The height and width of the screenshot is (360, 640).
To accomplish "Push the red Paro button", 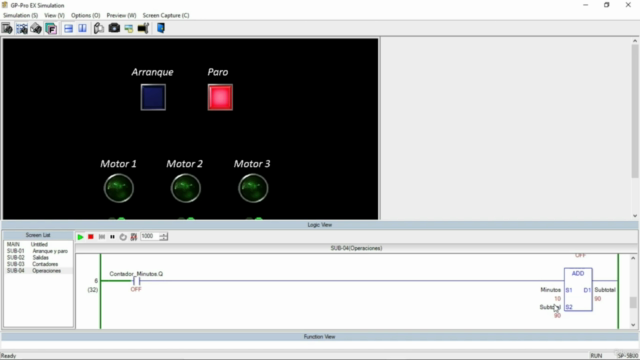I will click(x=220, y=97).
